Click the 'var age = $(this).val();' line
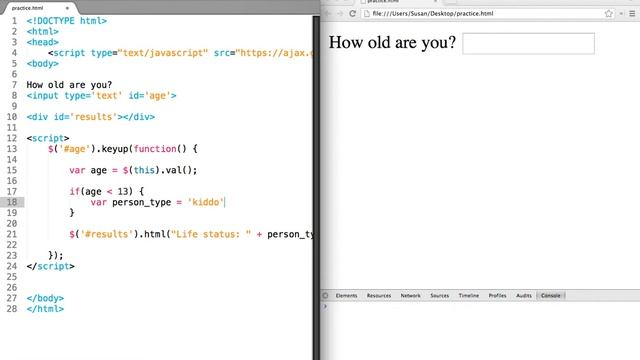 [x=133, y=170]
